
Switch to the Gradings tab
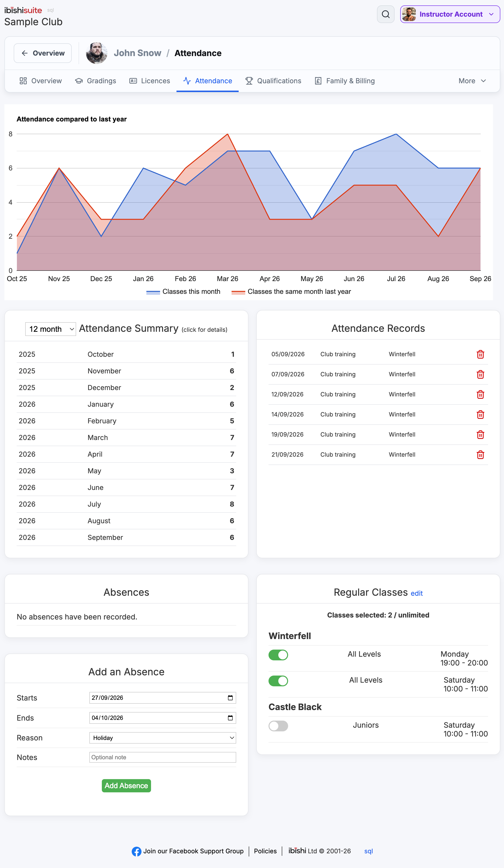[x=96, y=81]
